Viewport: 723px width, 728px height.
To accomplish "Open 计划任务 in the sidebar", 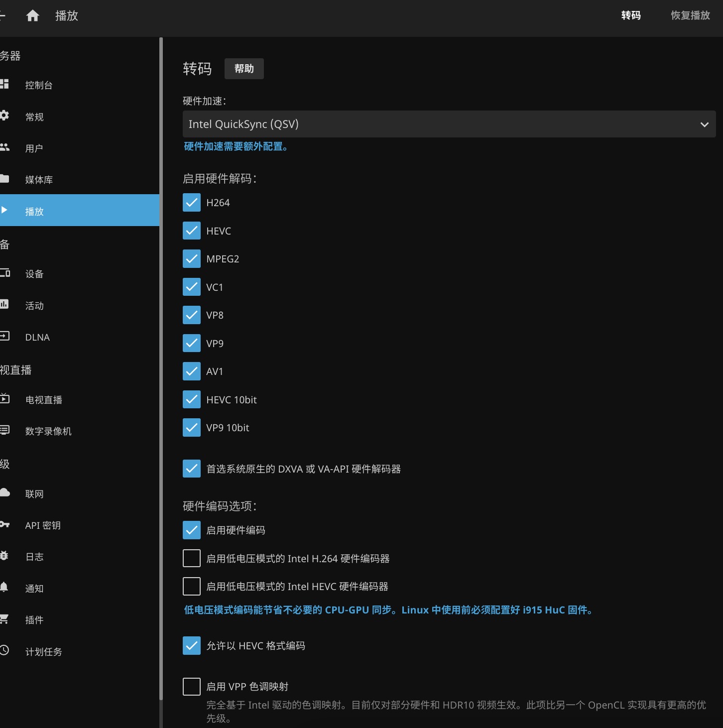I will [x=80, y=652].
